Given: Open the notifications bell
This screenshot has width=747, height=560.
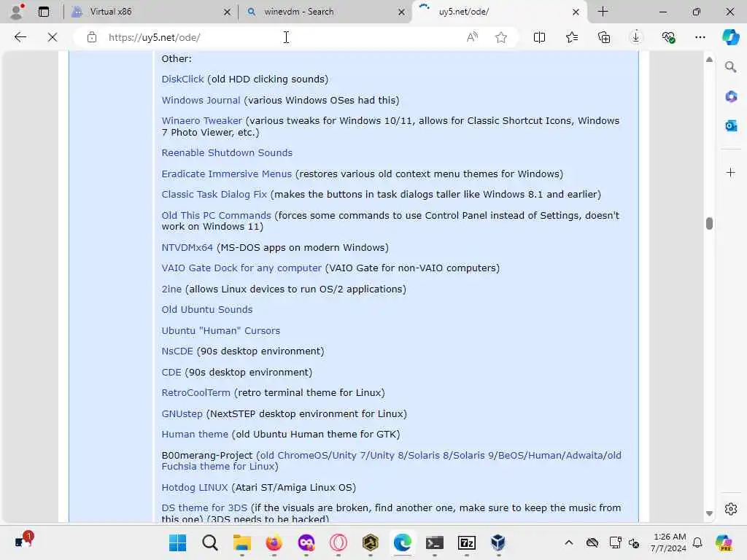Looking at the screenshot, I should tap(697, 542).
